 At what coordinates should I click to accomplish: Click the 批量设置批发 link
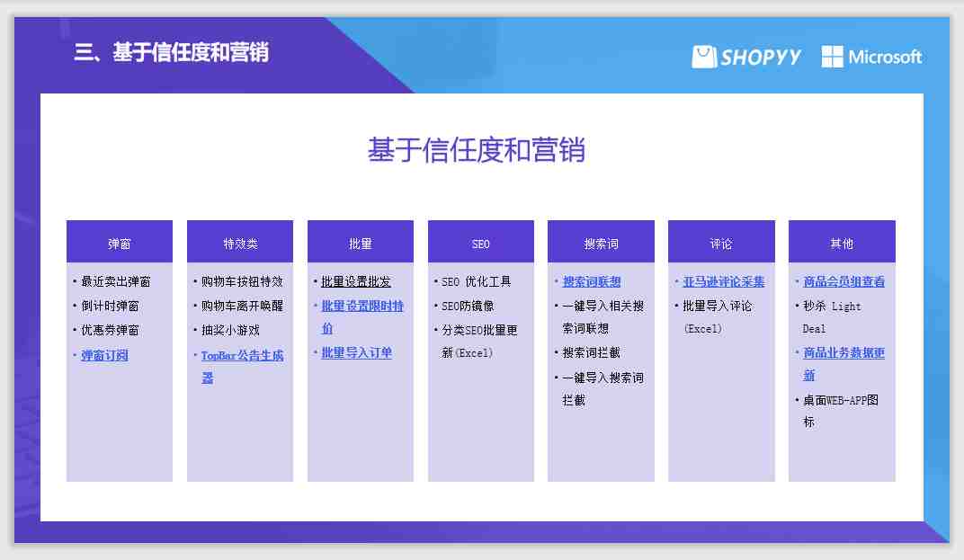click(356, 281)
